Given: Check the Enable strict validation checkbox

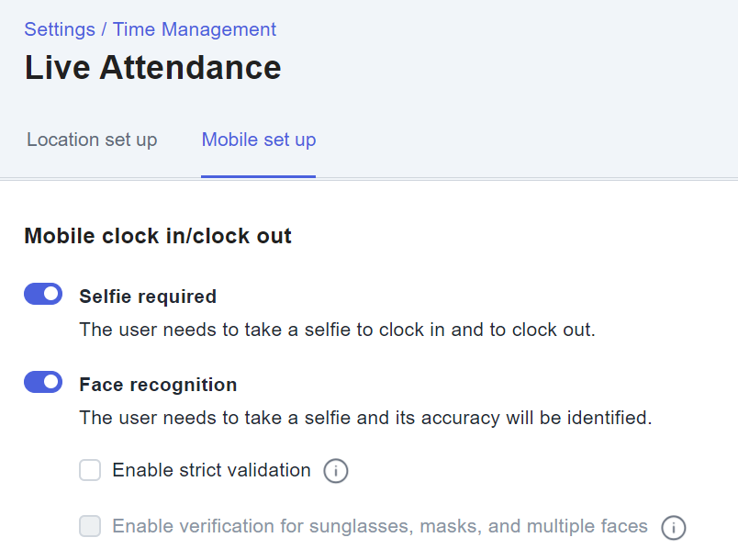Looking at the screenshot, I should 90,470.
